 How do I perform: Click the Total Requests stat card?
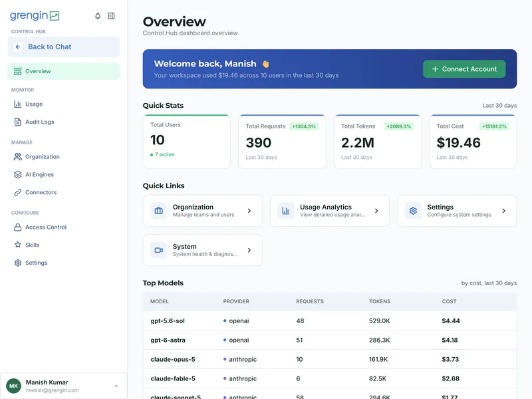click(282, 142)
